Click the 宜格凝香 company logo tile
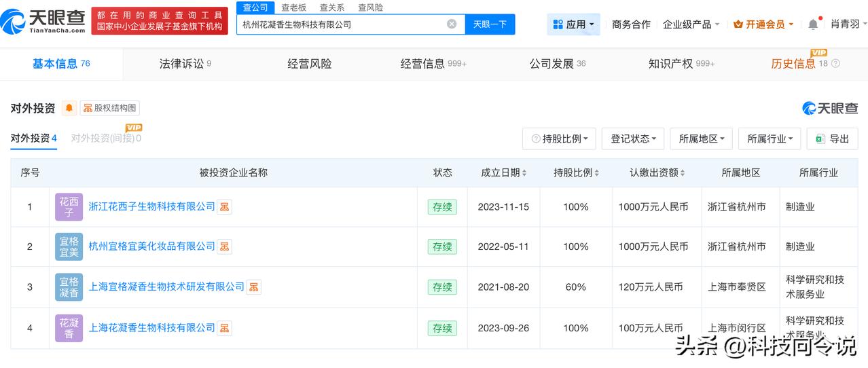 click(x=69, y=287)
